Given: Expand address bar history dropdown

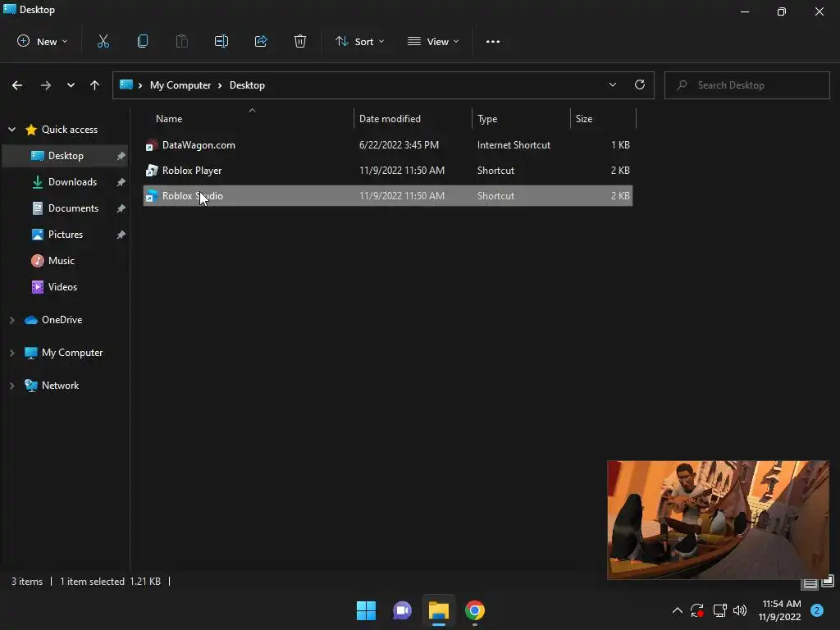Looking at the screenshot, I should (612, 84).
